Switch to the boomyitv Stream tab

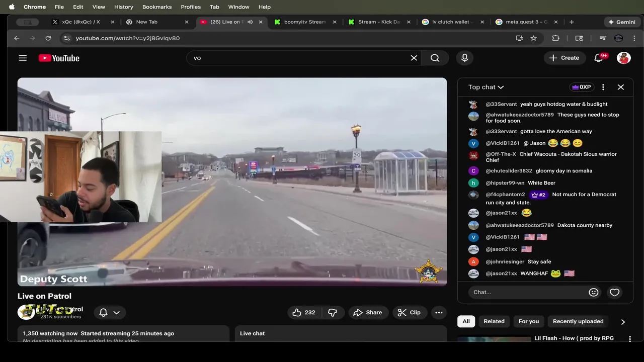(x=305, y=22)
